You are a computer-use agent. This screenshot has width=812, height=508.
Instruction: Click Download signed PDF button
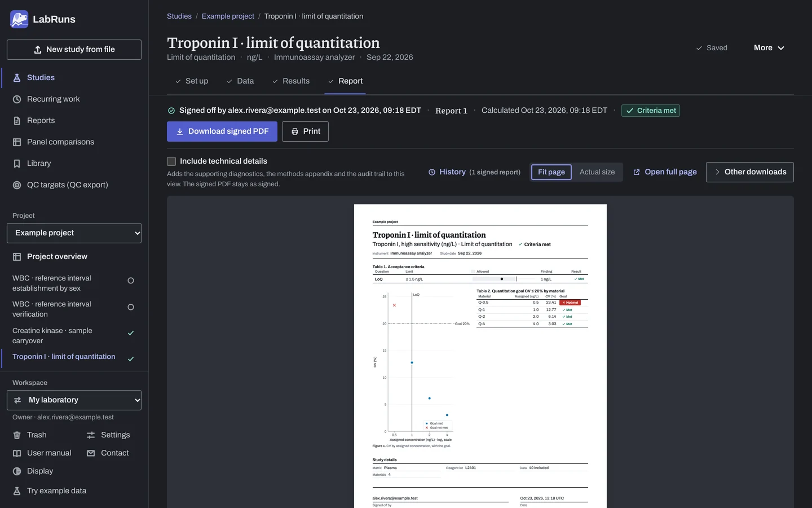222,132
